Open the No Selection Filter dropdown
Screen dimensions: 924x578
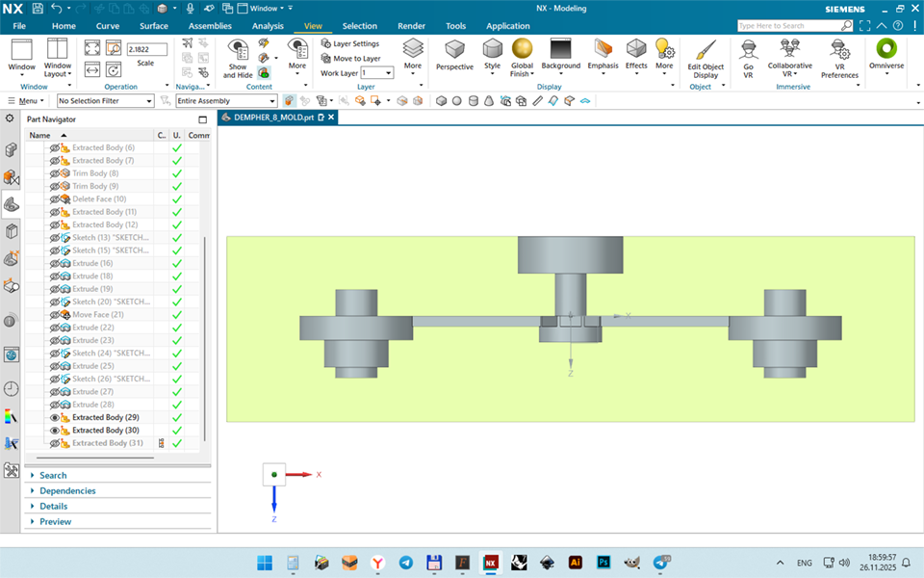[106, 101]
